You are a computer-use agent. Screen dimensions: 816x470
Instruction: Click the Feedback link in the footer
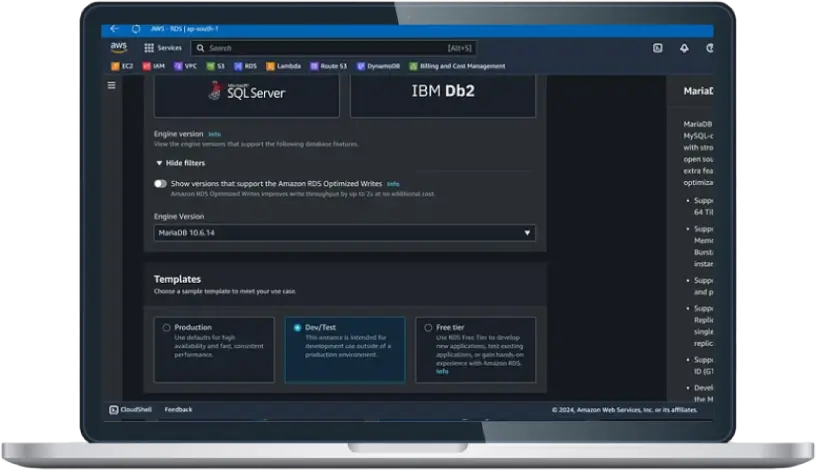pos(178,410)
